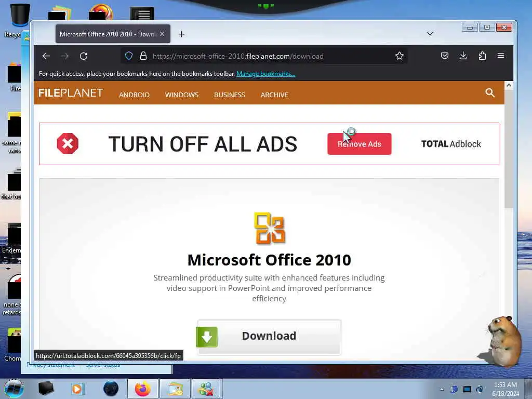The width and height of the screenshot is (532, 399).
Task: Go back using the browser back arrow
Action: pyautogui.click(x=46, y=56)
